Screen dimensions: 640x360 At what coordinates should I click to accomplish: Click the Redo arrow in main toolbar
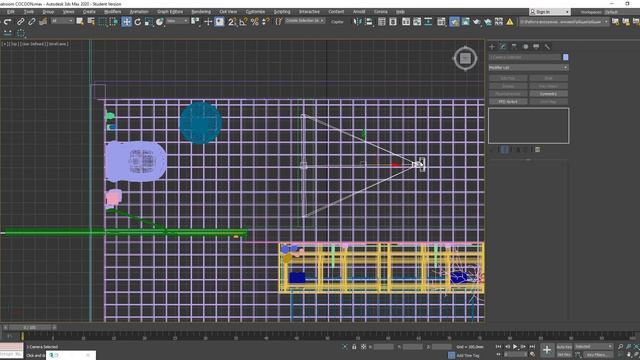[7, 22]
